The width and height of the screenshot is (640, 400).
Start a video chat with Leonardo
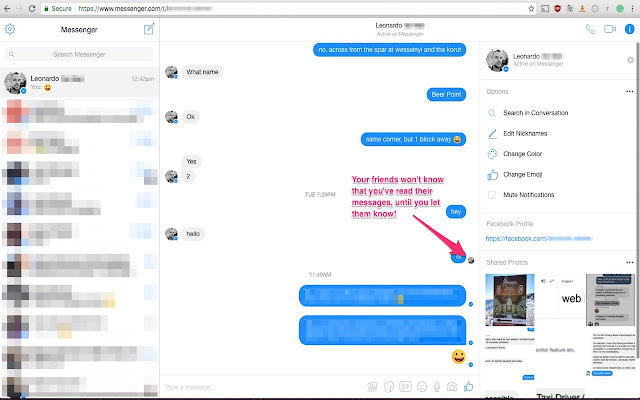pyautogui.click(x=610, y=29)
